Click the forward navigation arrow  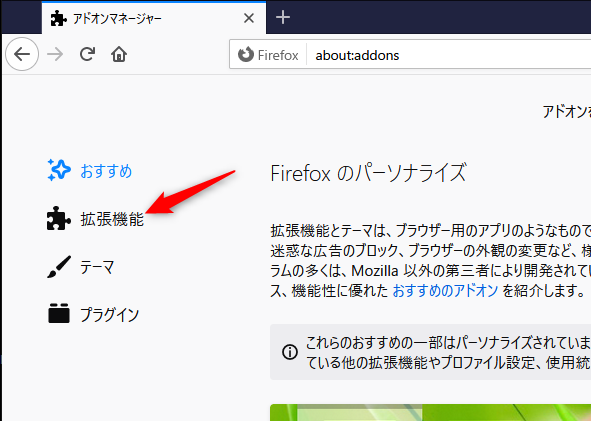pos(55,55)
